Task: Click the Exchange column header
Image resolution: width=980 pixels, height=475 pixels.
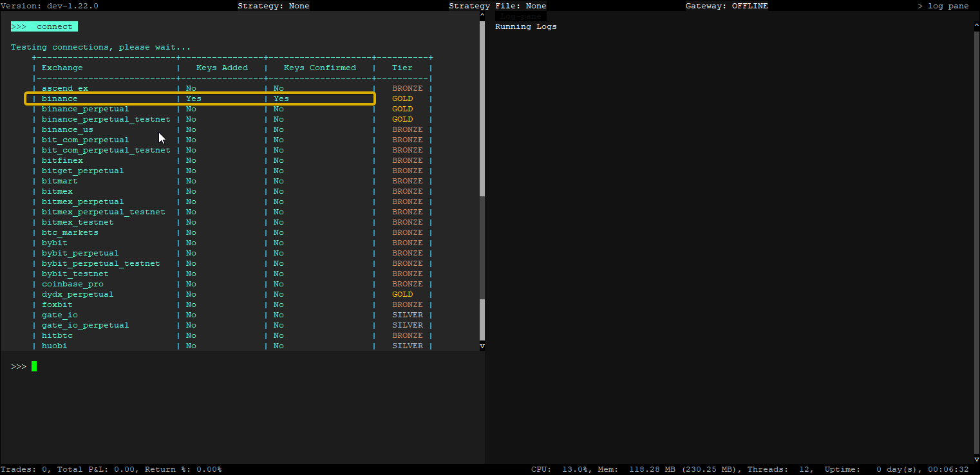Action: [x=62, y=68]
